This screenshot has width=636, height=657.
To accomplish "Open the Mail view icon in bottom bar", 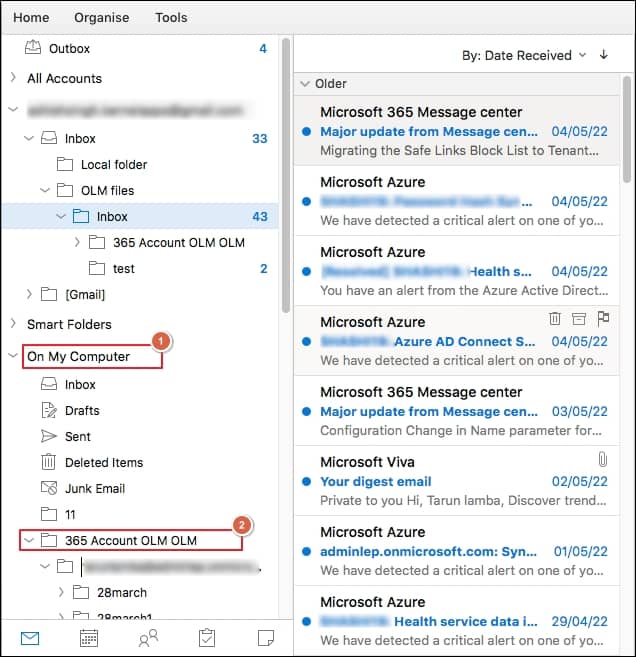I will point(30,638).
